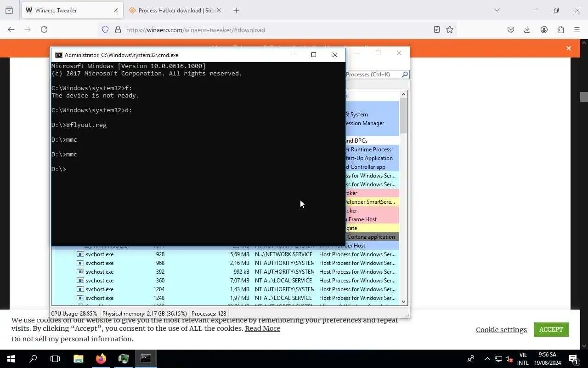588x368 pixels.
Task: Open Do not sell my personal information
Action: (x=72, y=339)
